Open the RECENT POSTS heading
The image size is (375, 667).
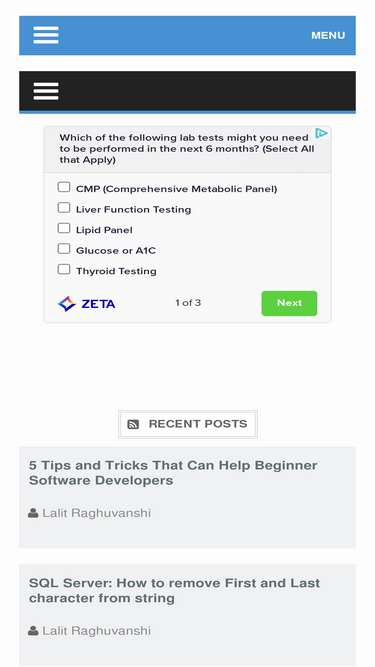pyautogui.click(x=198, y=424)
